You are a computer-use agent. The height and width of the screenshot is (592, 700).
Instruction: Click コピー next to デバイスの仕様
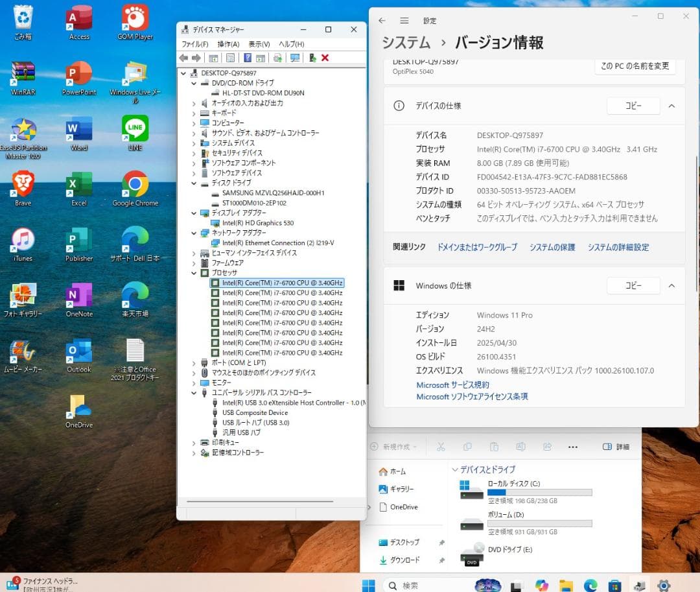click(633, 106)
